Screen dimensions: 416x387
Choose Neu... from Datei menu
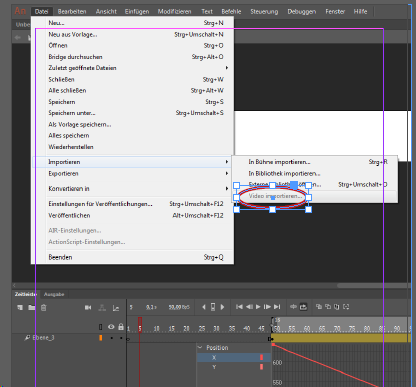133,23
